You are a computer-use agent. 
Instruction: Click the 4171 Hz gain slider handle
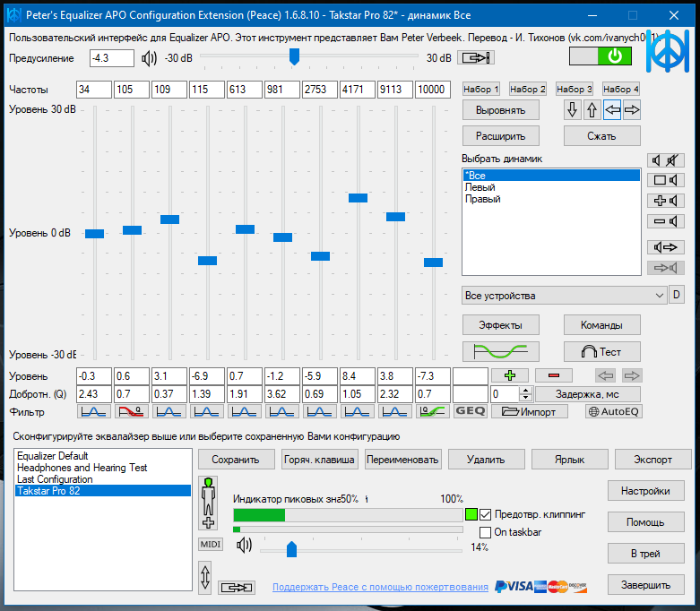358,198
